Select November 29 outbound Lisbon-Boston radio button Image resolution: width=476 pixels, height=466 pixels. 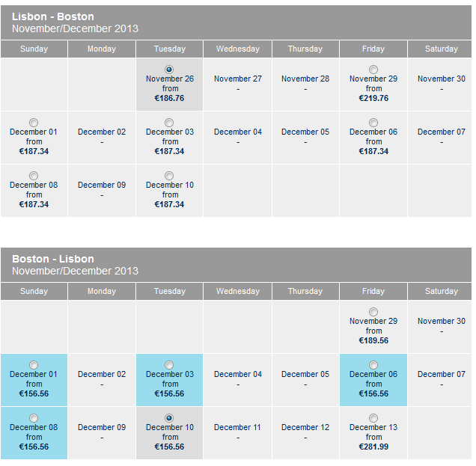click(373, 70)
